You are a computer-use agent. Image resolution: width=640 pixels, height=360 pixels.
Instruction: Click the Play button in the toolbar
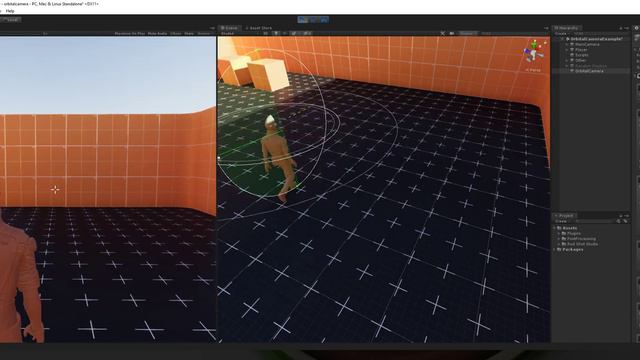point(303,20)
